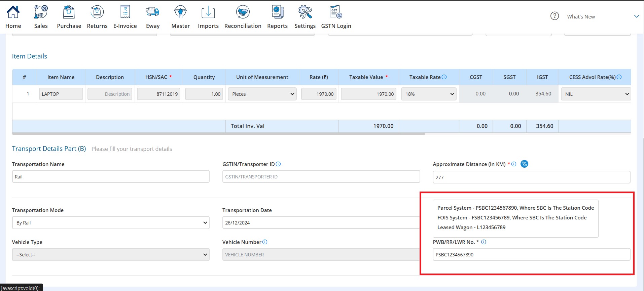Expand the What's New chevron

(637, 16)
